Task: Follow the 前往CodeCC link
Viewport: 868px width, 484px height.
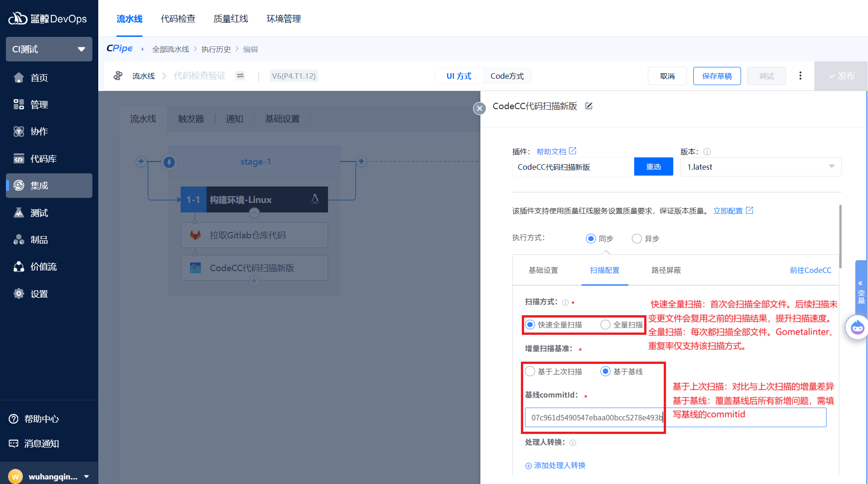Action: (810, 270)
